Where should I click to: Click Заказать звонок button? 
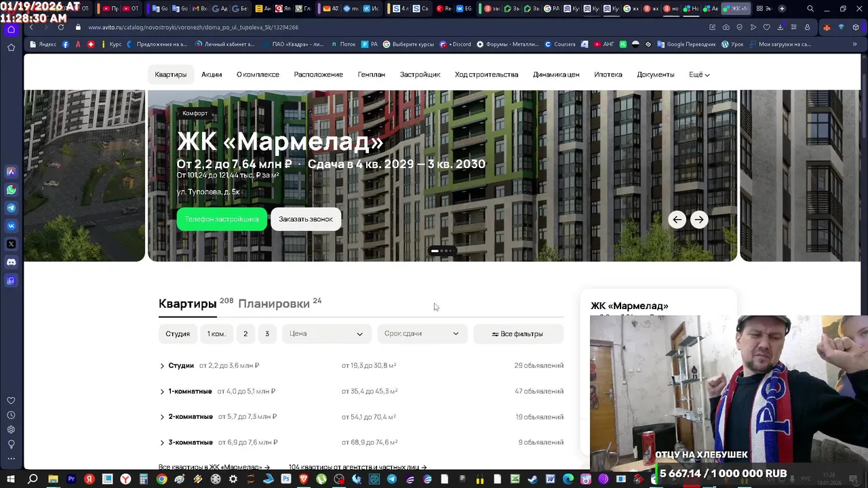tap(306, 219)
